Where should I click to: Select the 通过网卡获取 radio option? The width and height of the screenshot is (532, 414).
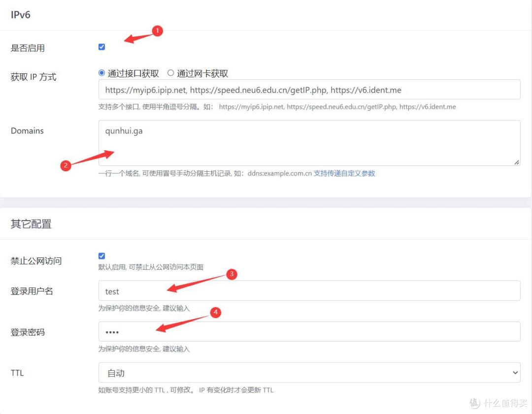(x=170, y=73)
